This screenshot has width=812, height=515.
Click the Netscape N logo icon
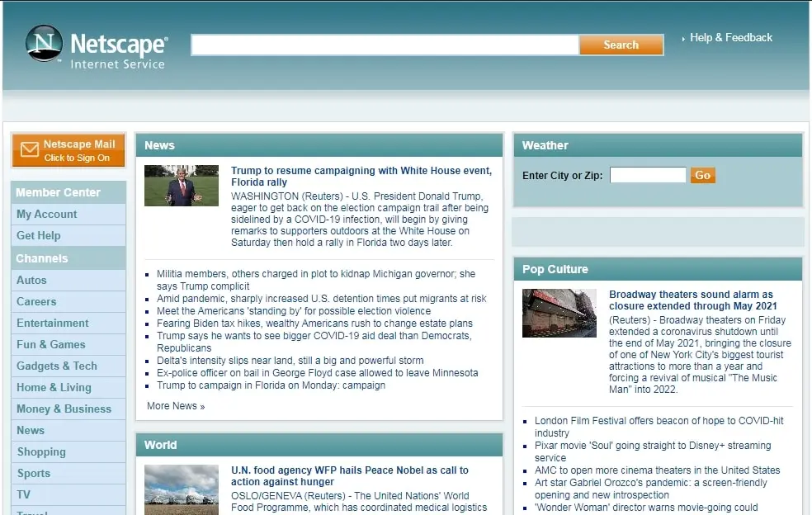click(44, 44)
